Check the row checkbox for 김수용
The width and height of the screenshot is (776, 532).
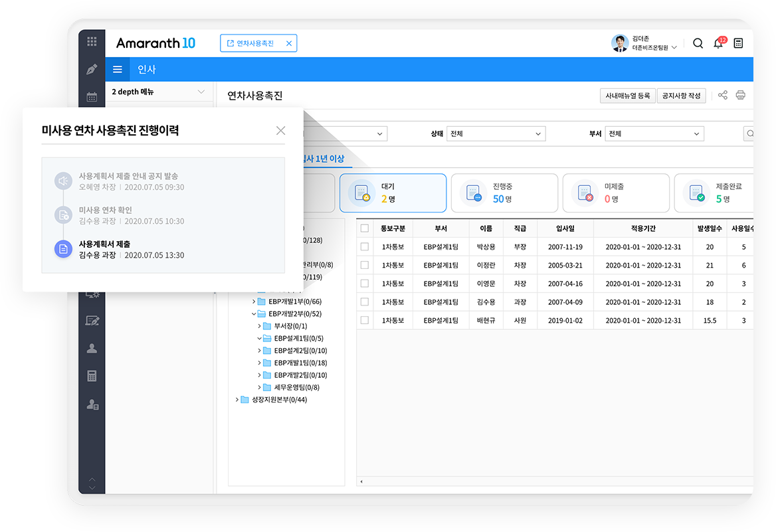pos(365,302)
